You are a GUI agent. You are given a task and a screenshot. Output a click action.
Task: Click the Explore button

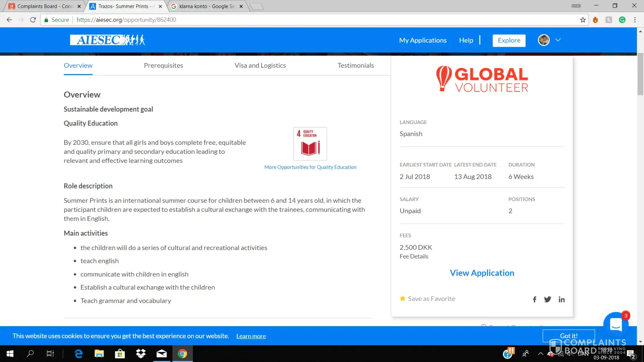click(509, 40)
